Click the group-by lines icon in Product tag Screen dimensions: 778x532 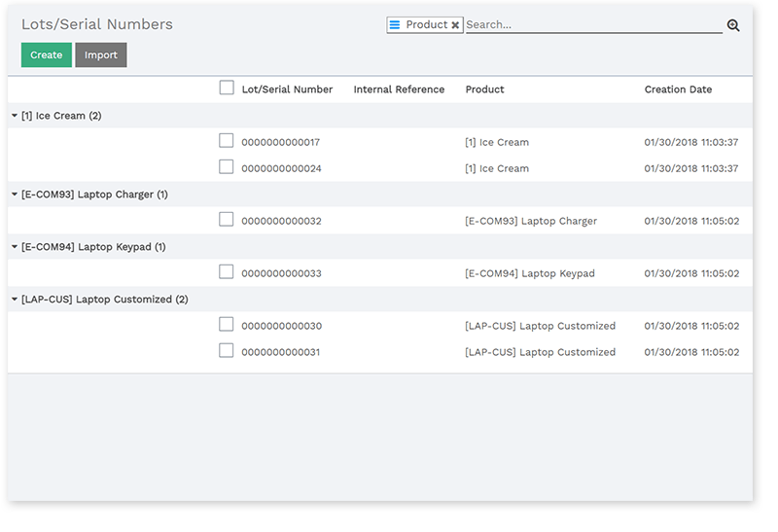coord(395,25)
